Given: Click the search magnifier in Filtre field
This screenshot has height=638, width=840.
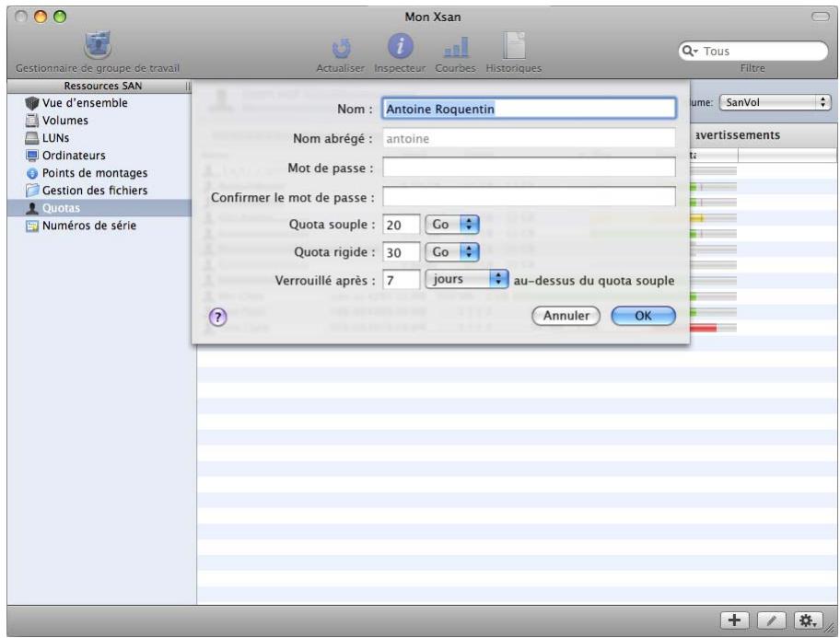Looking at the screenshot, I should click(689, 51).
